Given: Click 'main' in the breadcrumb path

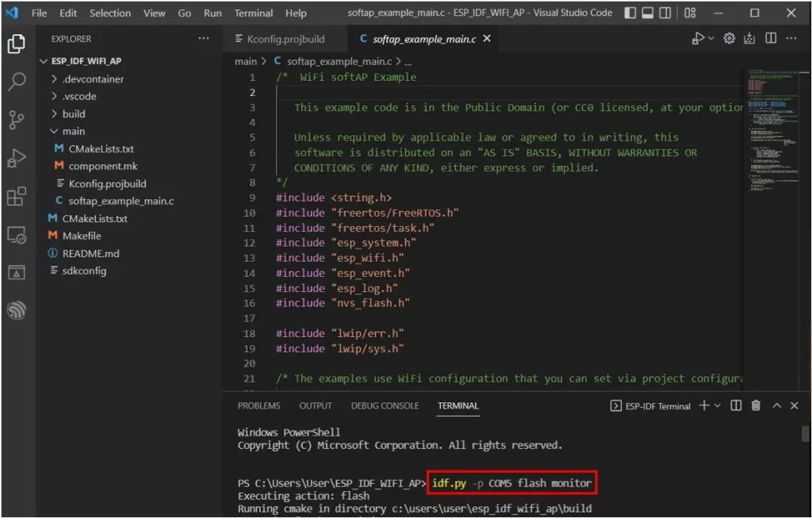Looking at the screenshot, I should click(x=246, y=61).
